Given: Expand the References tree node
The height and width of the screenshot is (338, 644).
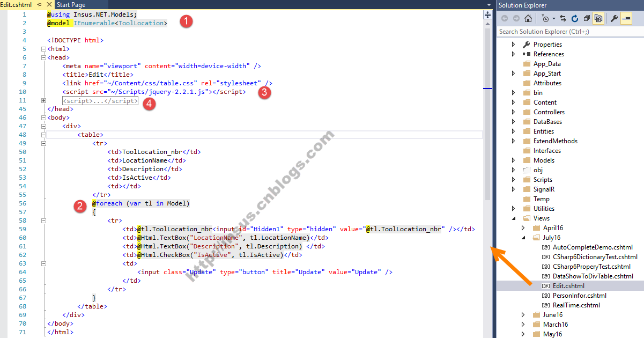Looking at the screenshot, I should tap(513, 54).
